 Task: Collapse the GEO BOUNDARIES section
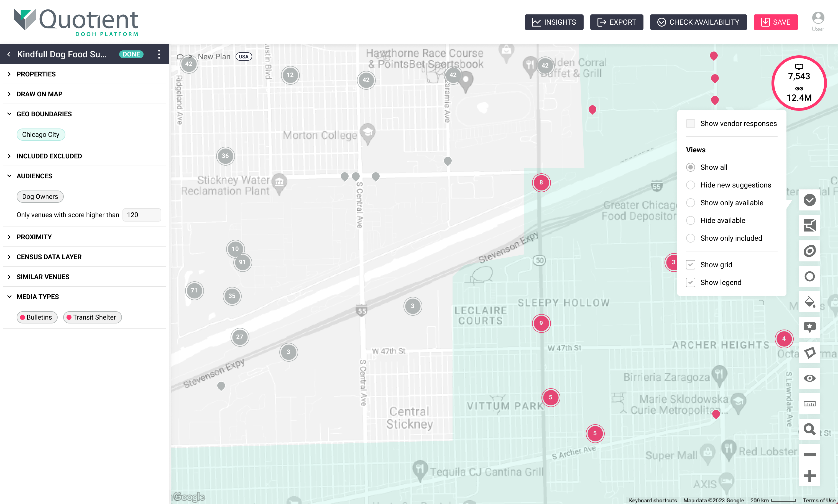(x=84, y=114)
